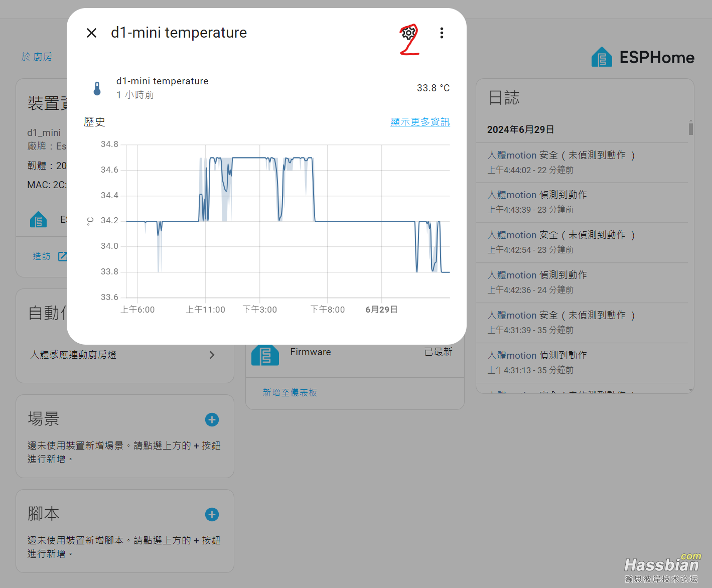Click the 6月29日 label on chart axis
This screenshot has width=712, height=588.
[x=381, y=310]
